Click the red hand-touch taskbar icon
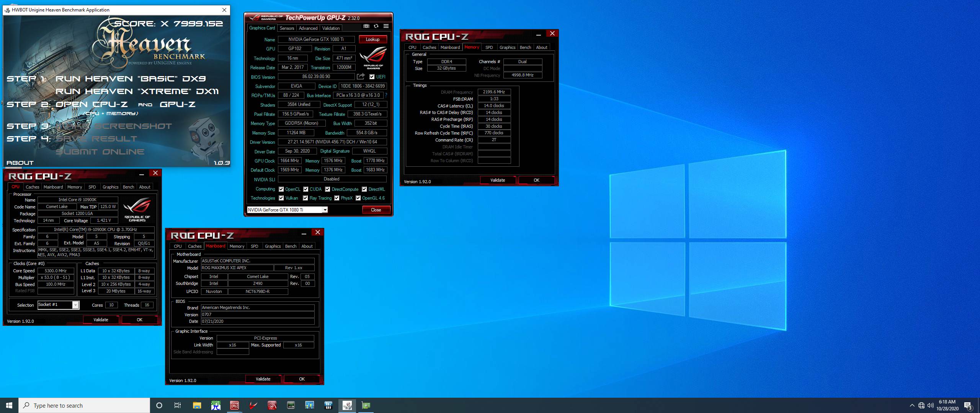The height and width of the screenshot is (413, 980). pyautogui.click(x=272, y=405)
